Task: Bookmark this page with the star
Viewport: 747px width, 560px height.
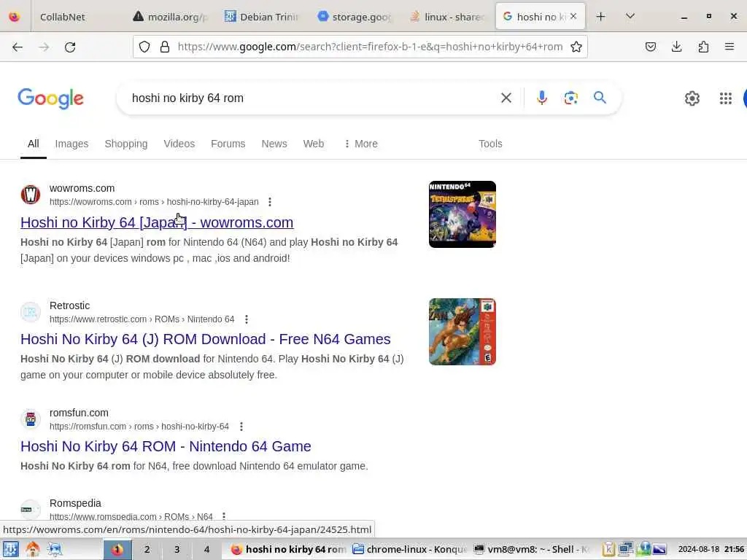Action: (x=576, y=47)
